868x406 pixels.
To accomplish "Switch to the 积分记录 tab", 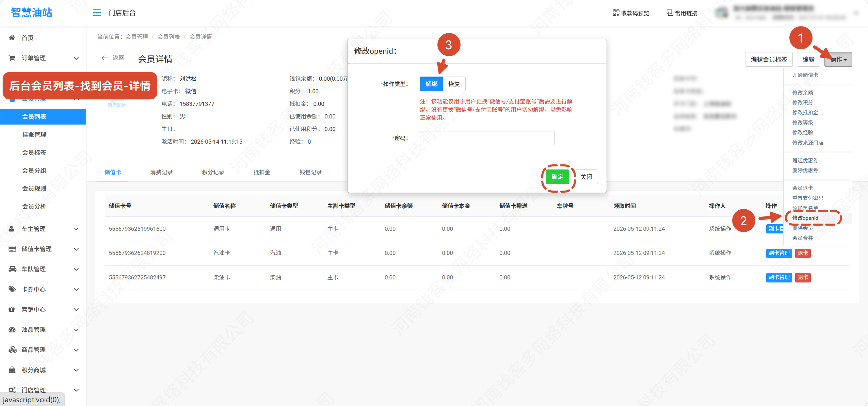I will pos(213,172).
